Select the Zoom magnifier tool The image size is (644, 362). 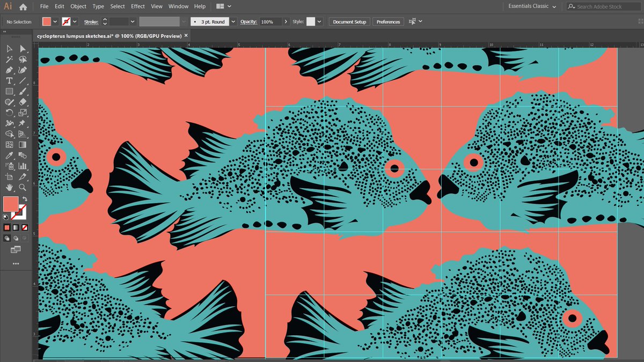point(23,188)
